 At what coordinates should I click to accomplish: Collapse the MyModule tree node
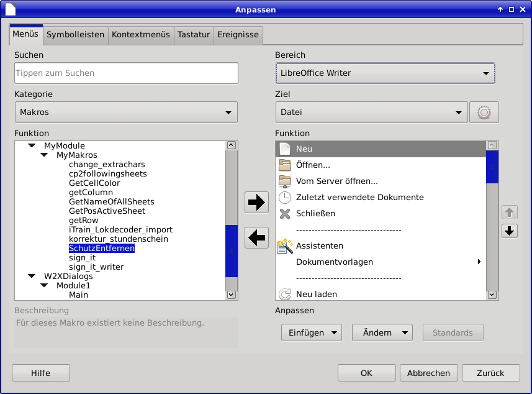[x=32, y=146]
